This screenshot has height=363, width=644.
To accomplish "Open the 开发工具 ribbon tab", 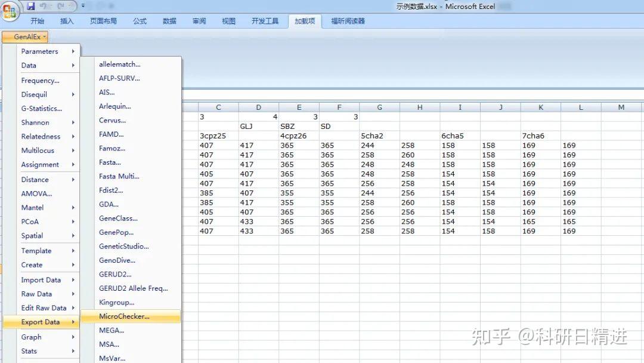I will pyautogui.click(x=265, y=21).
